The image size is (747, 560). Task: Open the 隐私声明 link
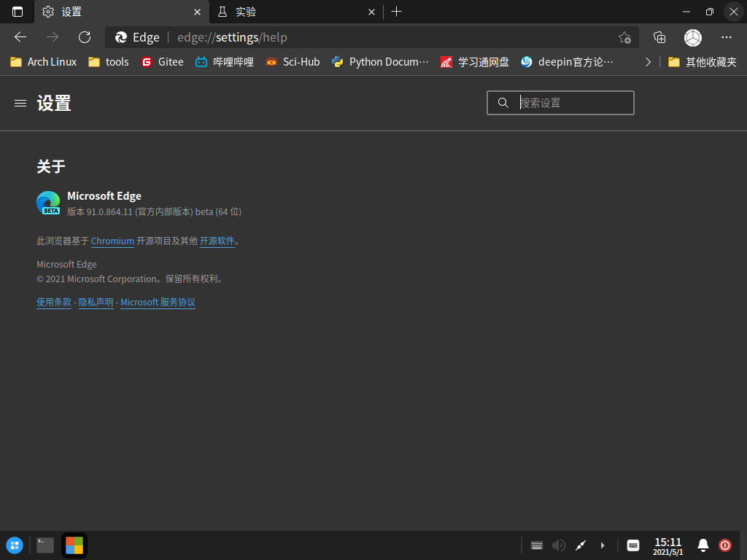[96, 303]
